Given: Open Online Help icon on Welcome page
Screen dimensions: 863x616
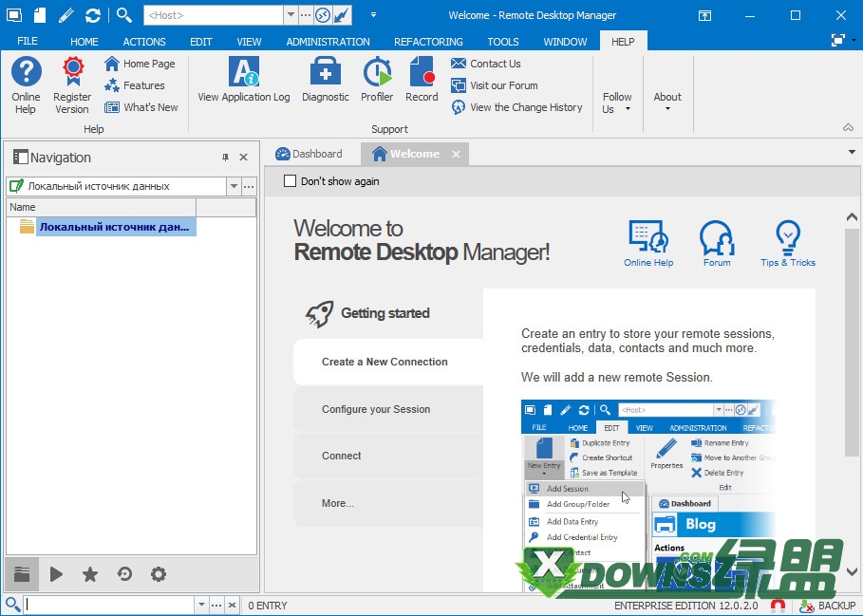Looking at the screenshot, I should 648,244.
